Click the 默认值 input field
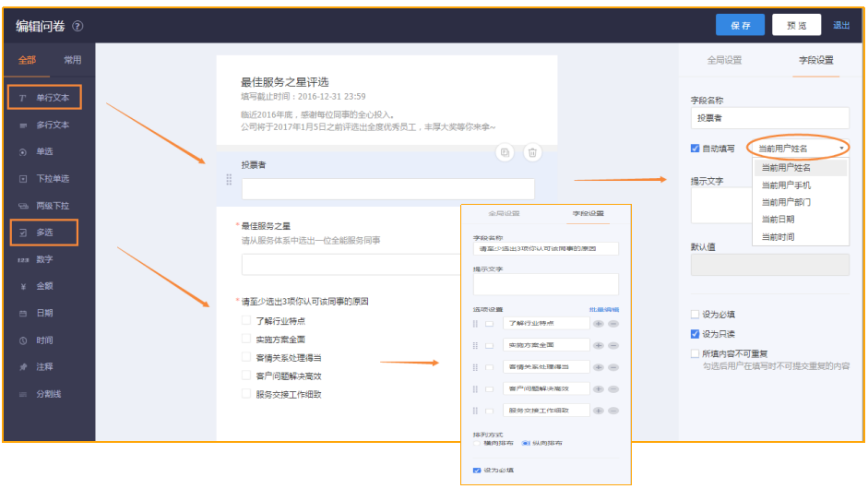This screenshot has height=489, width=868. pyautogui.click(x=769, y=265)
